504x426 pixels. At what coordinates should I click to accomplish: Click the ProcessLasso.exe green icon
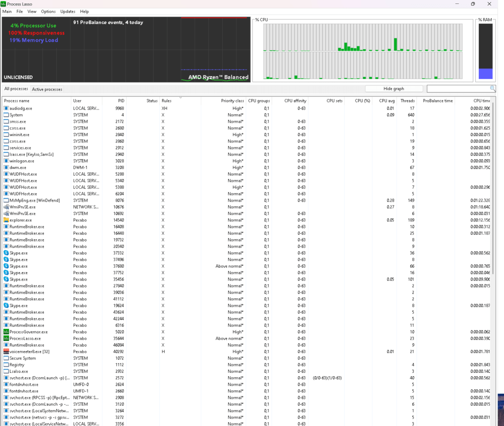(6, 339)
